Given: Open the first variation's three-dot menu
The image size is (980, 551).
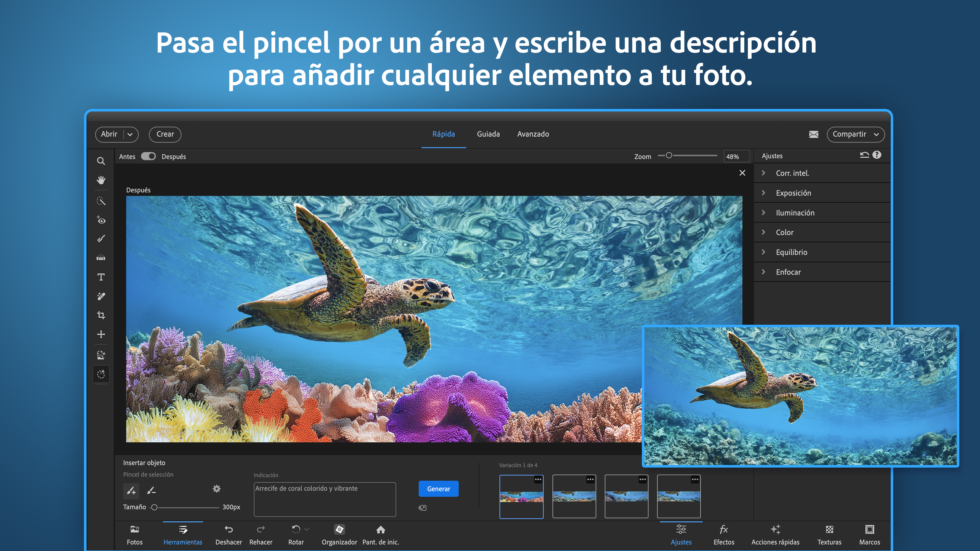Looking at the screenshot, I should (538, 480).
